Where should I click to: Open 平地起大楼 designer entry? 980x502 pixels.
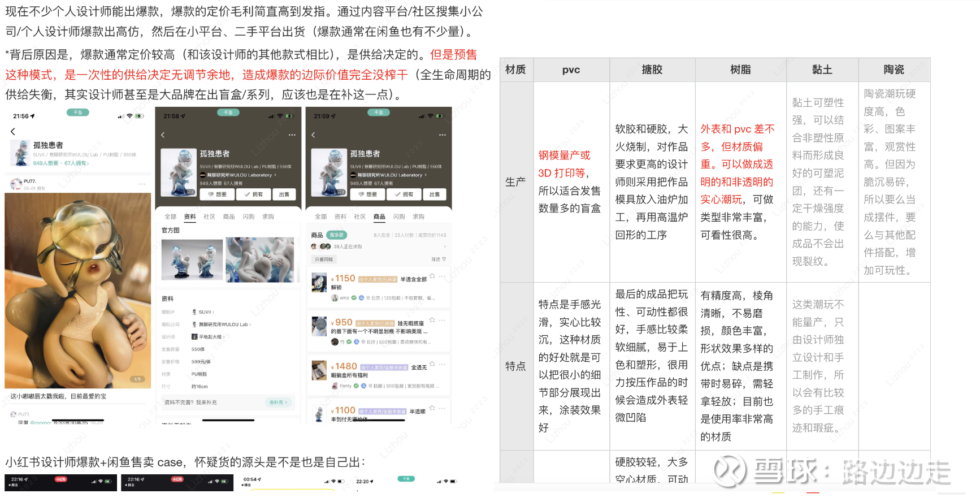208,337
